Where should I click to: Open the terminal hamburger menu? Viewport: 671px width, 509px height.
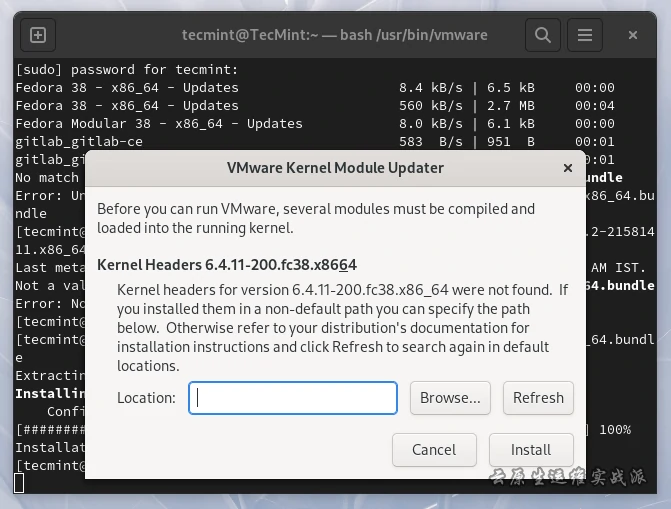(585, 35)
